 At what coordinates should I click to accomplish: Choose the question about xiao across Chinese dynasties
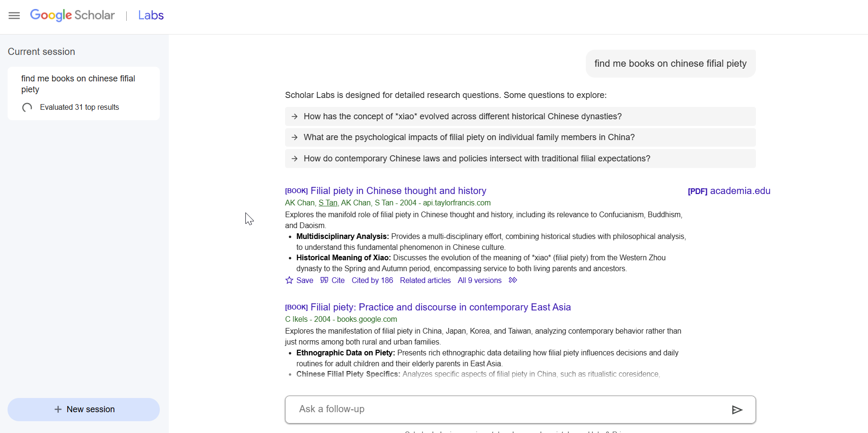click(x=520, y=116)
